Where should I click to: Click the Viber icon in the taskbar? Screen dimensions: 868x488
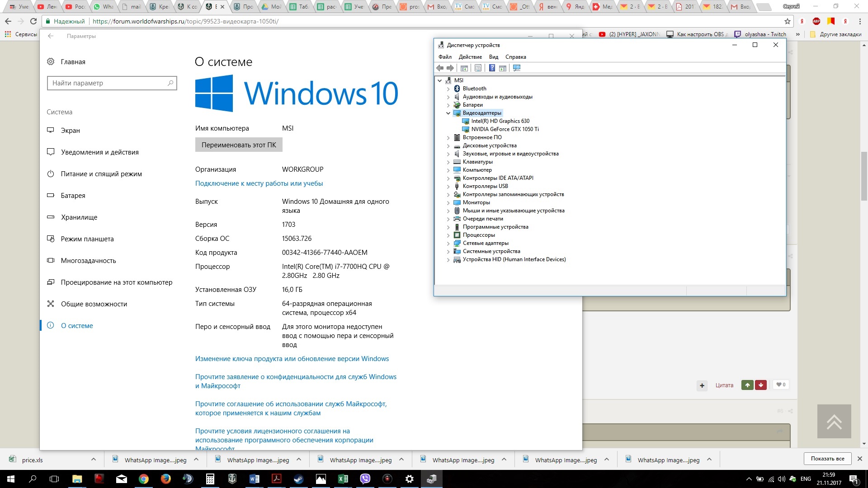[365, 479]
